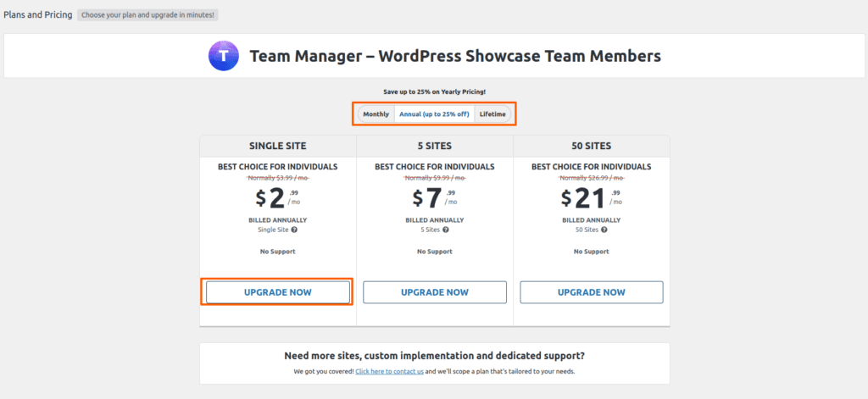This screenshot has height=399, width=868.
Task: Click the Team Manager purple logo icon
Action: pyautogui.click(x=224, y=55)
